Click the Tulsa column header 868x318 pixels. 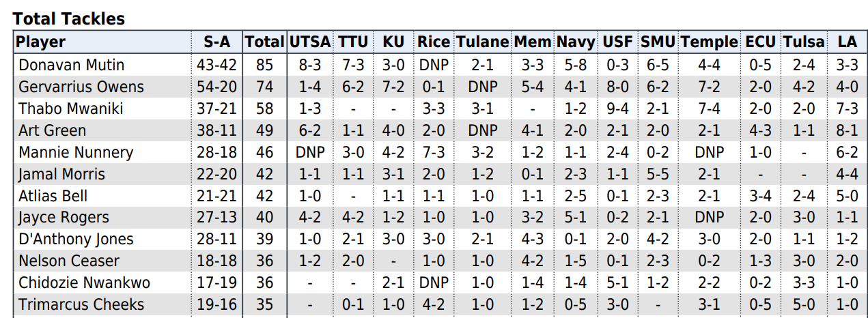[x=804, y=42]
